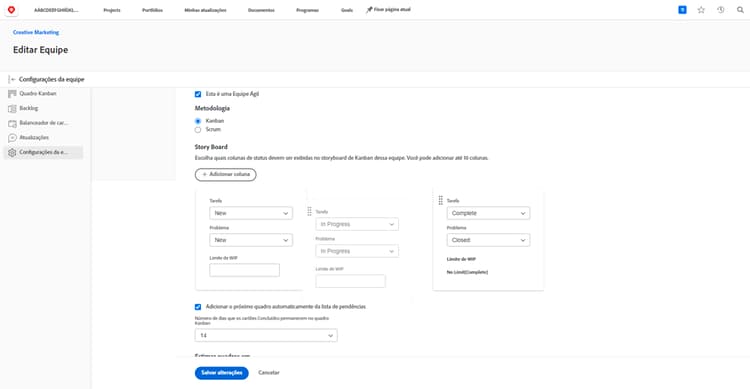Click the Metodologia heading text

[x=212, y=109]
